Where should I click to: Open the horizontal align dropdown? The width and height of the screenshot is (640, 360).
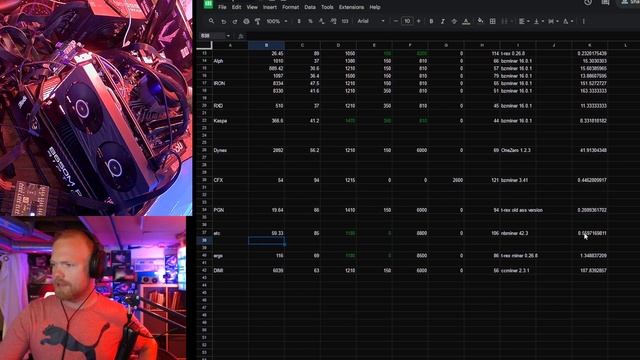524,21
